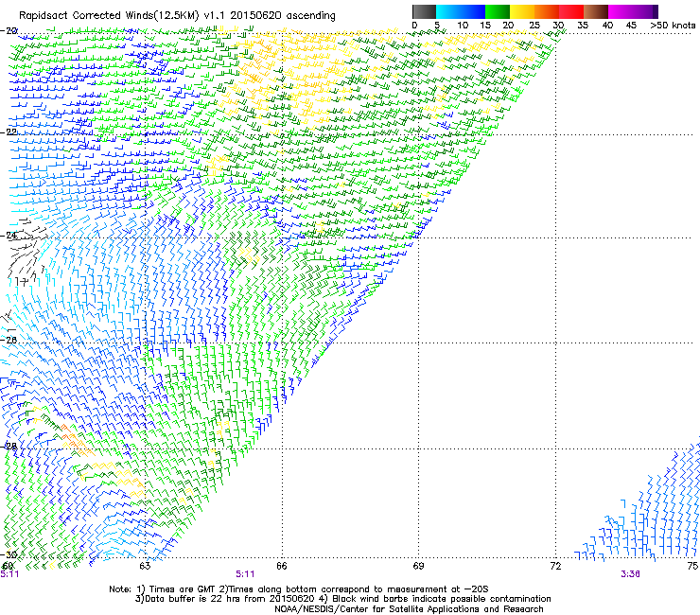The image size is (700, 615).
Task: Click the '66' longitude axis label
Action: point(281,566)
